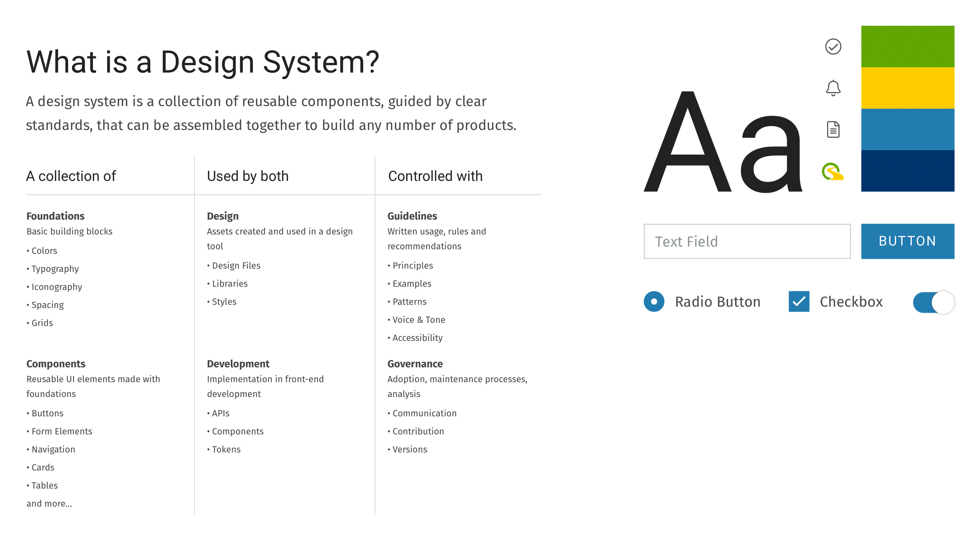Viewport: 980px width, 535px height.
Task: Click the large Aa typography sample
Action: pyautogui.click(x=723, y=142)
